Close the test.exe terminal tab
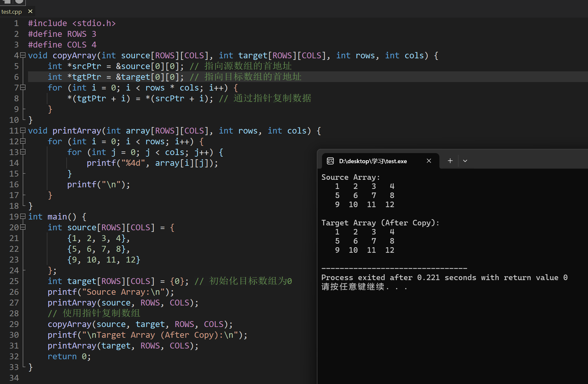Viewport: 588px width, 384px height. (x=429, y=161)
